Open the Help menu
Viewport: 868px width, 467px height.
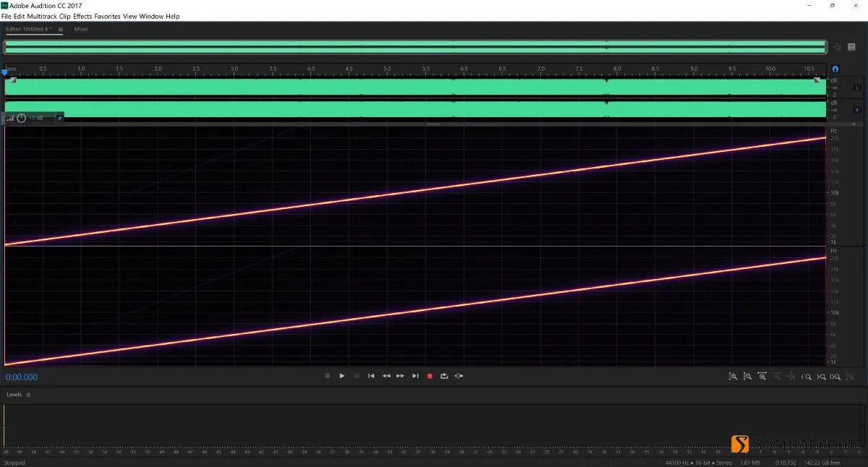[172, 16]
